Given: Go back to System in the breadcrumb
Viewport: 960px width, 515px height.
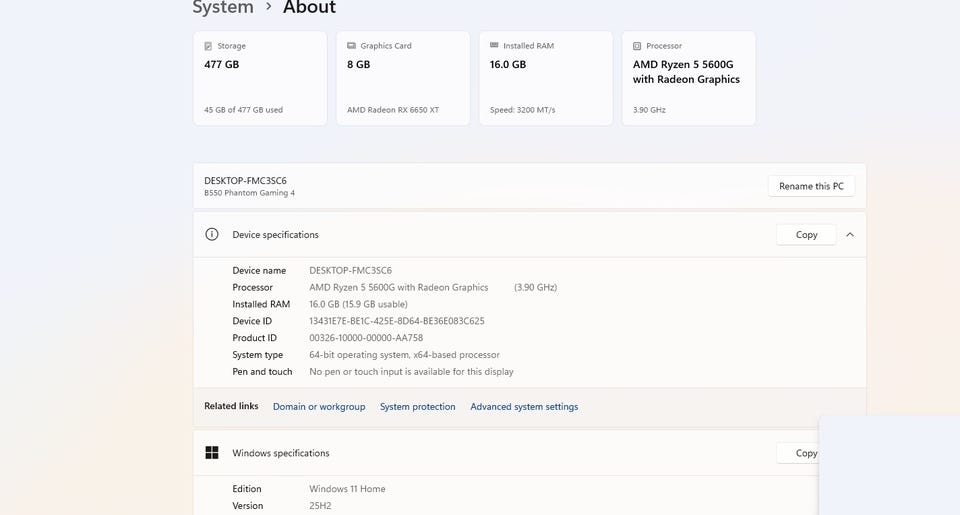Looking at the screenshot, I should point(223,8).
